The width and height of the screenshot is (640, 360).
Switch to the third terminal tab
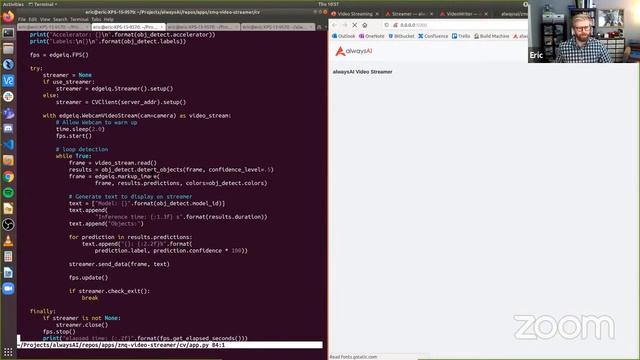pyautogui.click(x=203, y=27)
